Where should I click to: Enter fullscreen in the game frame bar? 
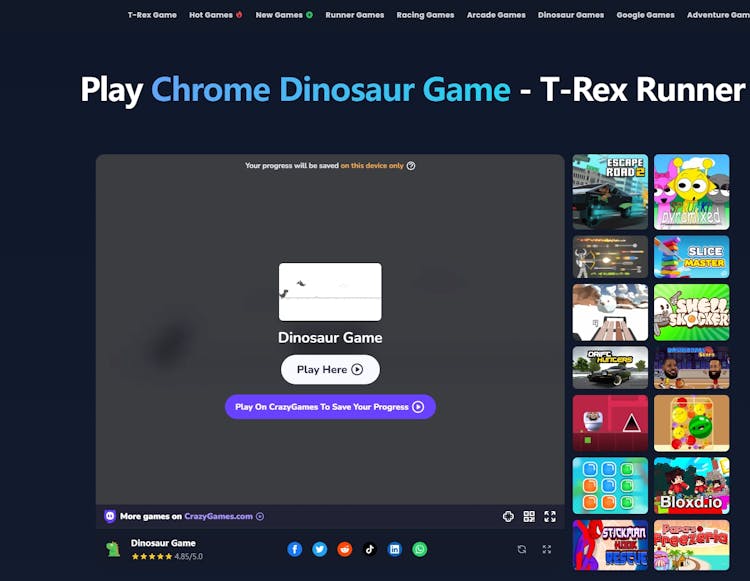point(550,516)
